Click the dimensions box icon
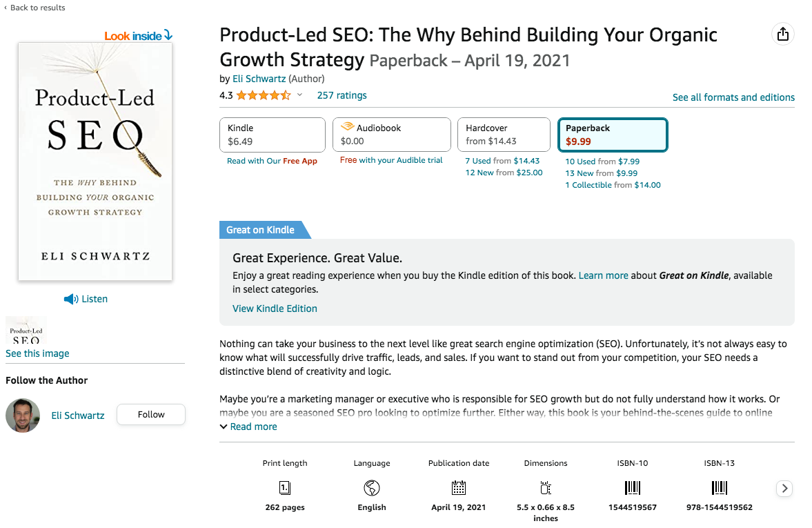The height and width of the screenshot is (528, 812). 545,488
